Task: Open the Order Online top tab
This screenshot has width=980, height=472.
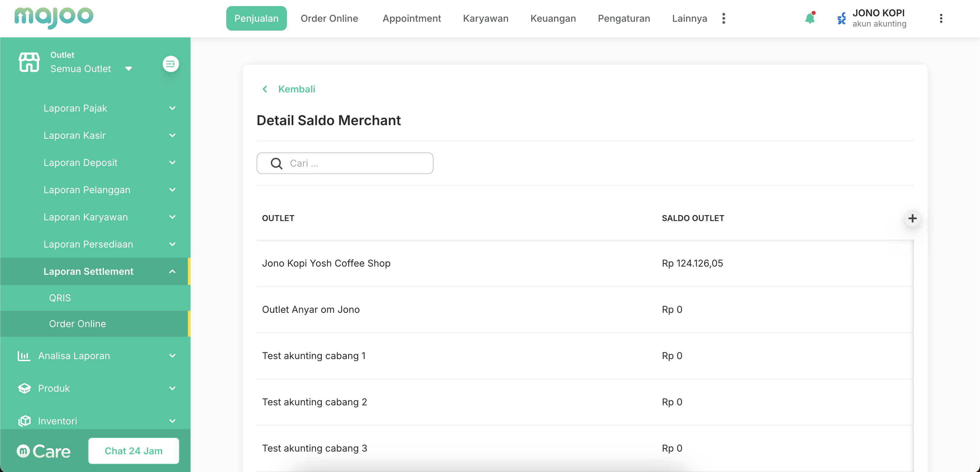Action: pos(329,18)
